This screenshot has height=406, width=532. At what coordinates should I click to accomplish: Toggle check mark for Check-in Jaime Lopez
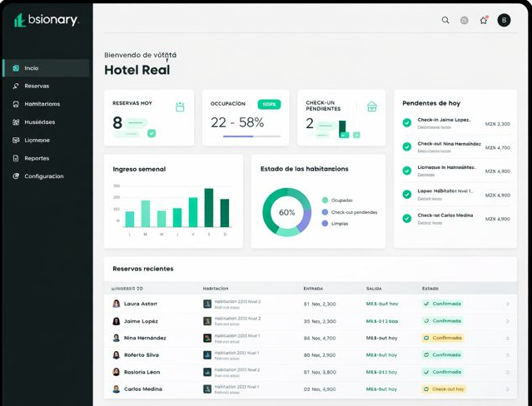point(407,122)
